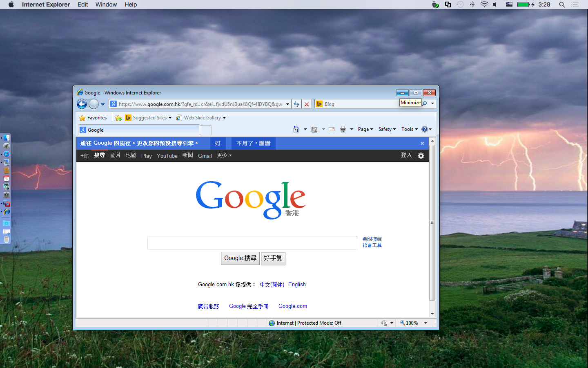Open Notification Center icon in menu bar

[575, 4]
